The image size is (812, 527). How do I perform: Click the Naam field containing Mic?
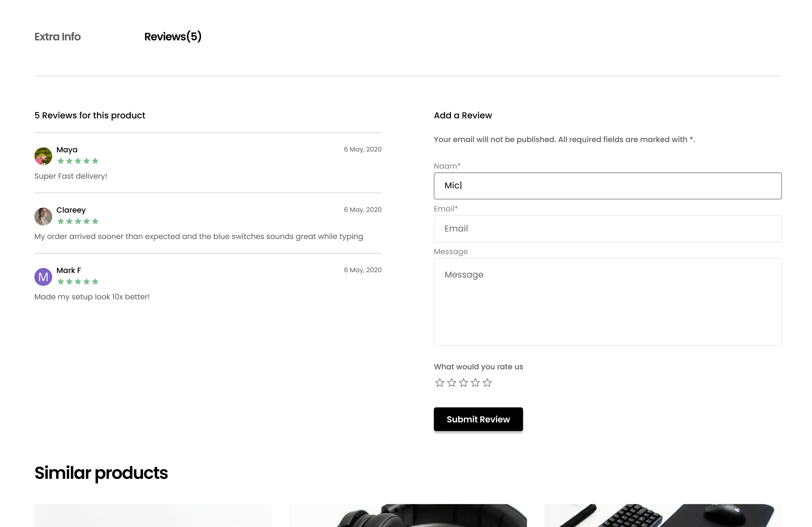(607, 186)
